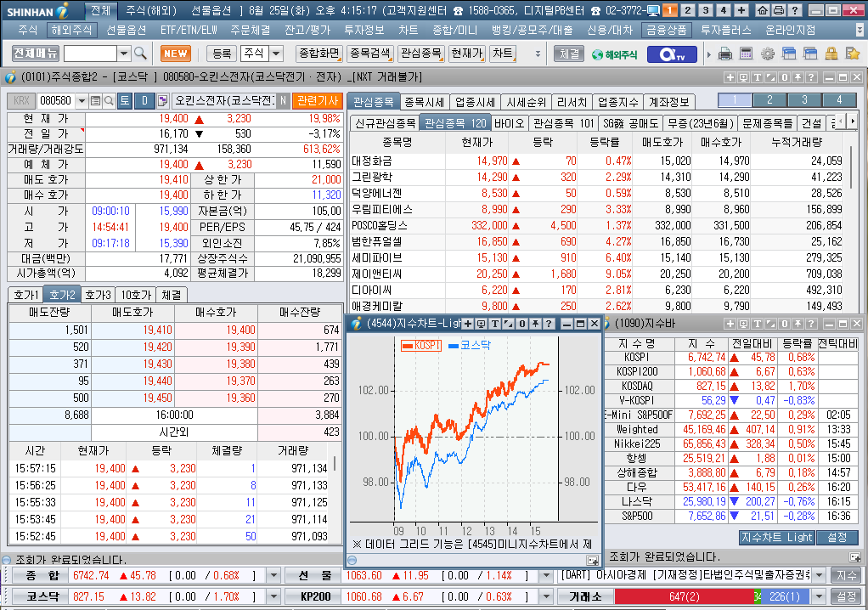The width and height of the screenshot is (868, 610).
Task: Open the 해외주식 main menu
Action: [x=71, y=30]
